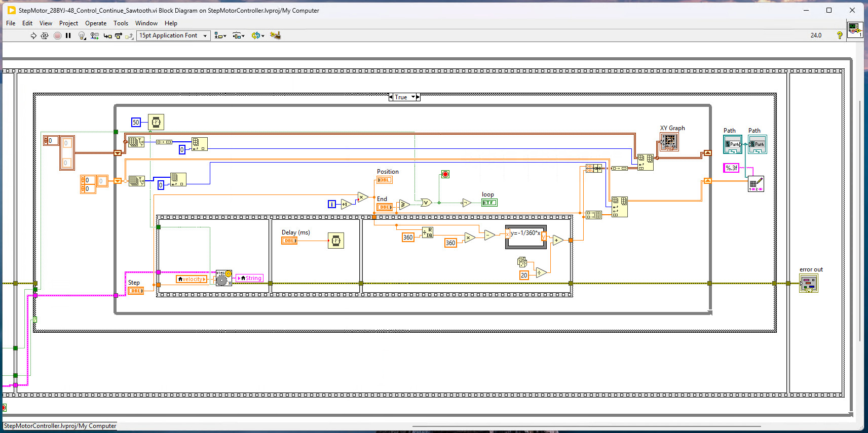Click the Not gate before loop terminal
The width and height of the screenshot is (868, 433).
click(x=467, y=203)
